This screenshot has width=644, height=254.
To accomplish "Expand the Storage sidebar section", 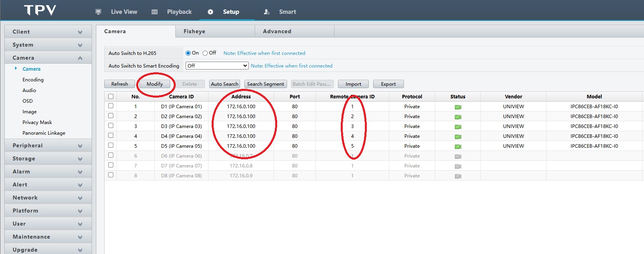I will point(48,158).
